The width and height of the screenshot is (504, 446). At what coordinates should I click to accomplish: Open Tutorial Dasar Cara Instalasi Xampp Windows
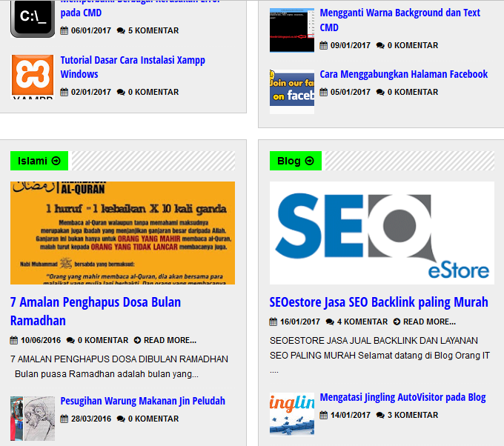click(133, 67)
